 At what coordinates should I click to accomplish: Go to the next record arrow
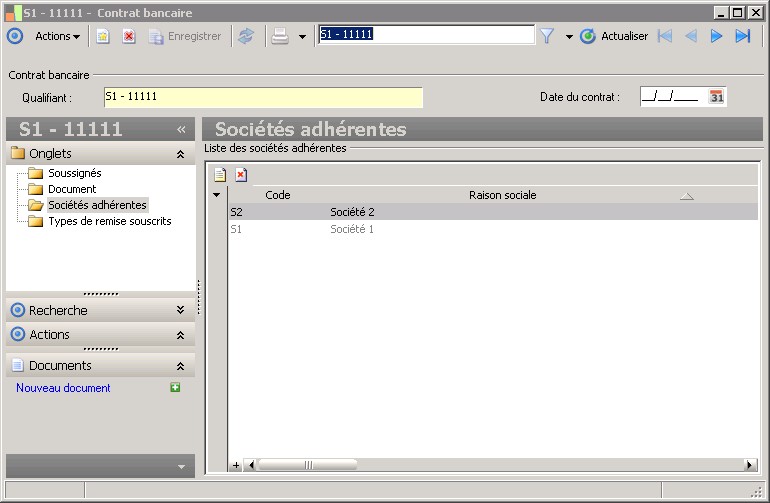tap(716, 36)
